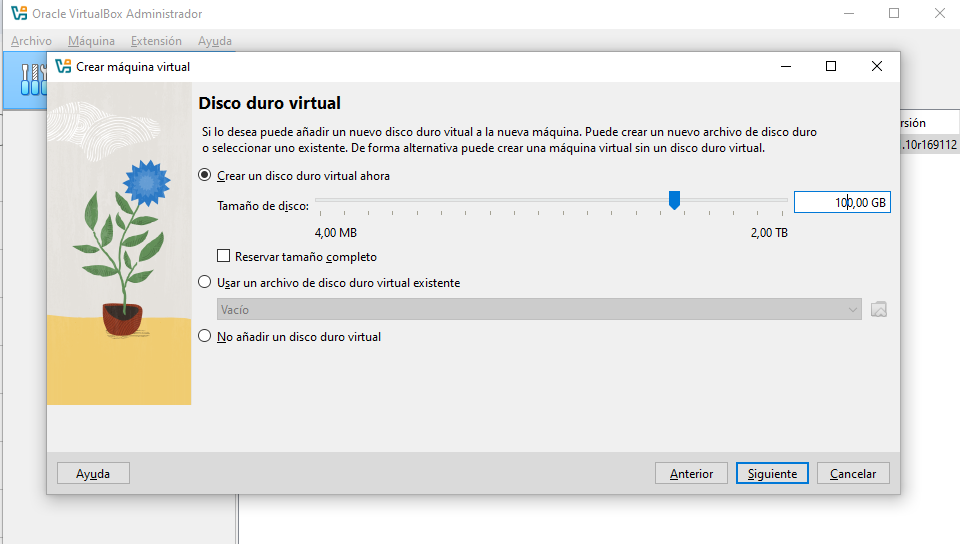Open the Máquina menu

click(91, 41)
